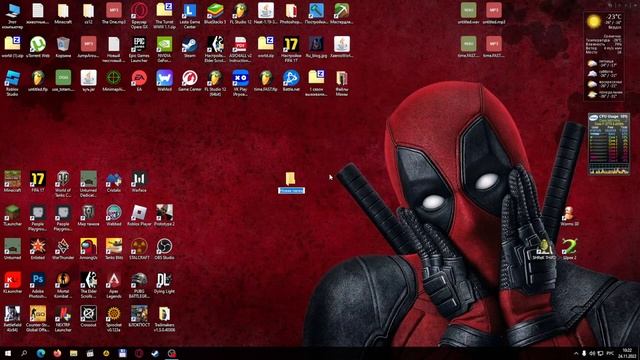640x360 pixels.
Task: Launch the OBS Studio desktop shortcut
Action: coord(164,249)
